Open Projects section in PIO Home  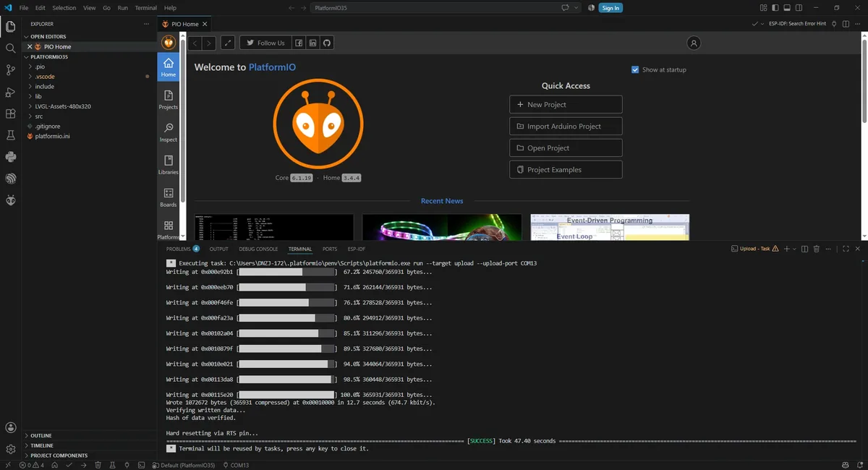[169, 100]
